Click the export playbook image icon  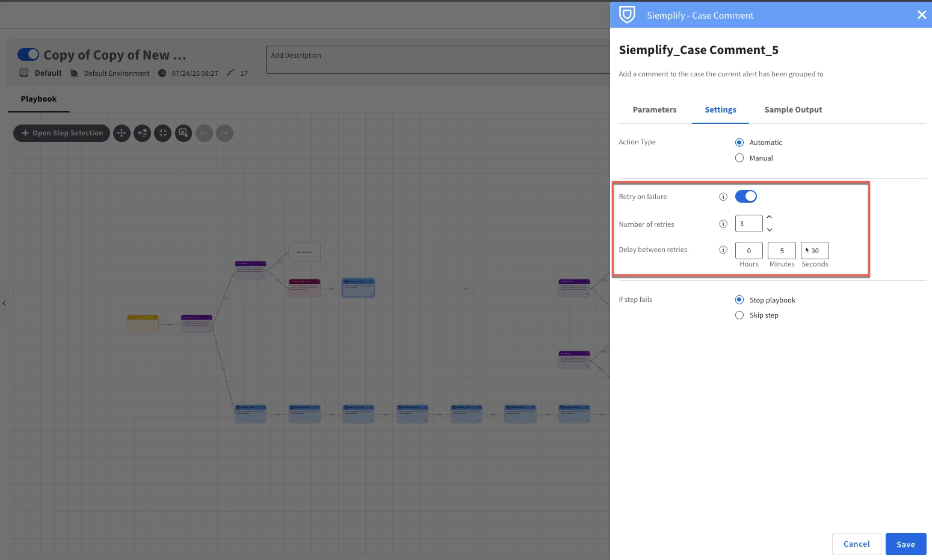(x=184, y=133)
